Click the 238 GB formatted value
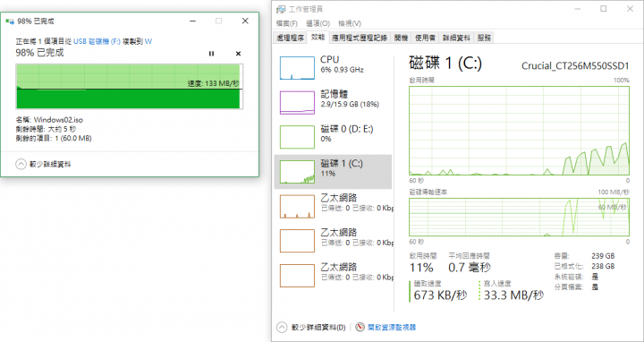This screenshot has height=342, width=644. pos(603,267)
